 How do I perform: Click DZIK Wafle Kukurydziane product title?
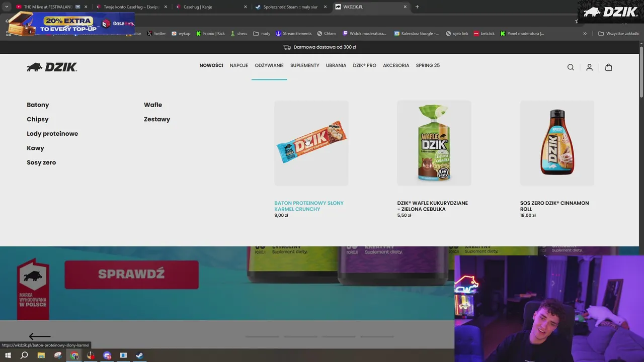click(432, 206)
